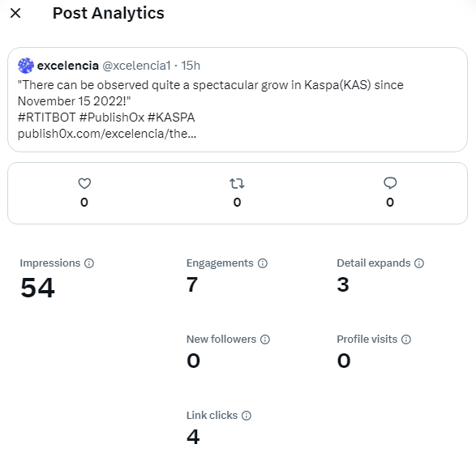The width and height of the screenshot is (476, 457).
Task: Close the Post Analytics dialog
Action: click(x=15, y=13)
